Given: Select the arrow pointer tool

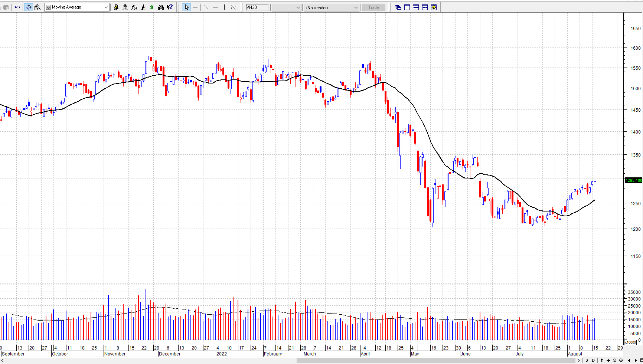Looking at the screenshot, I should [x=186, y=7].
